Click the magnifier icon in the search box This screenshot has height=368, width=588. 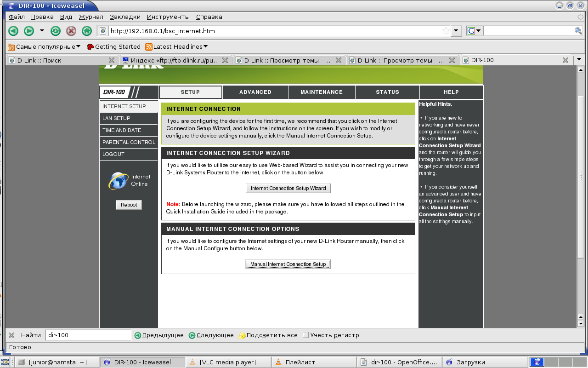click(578, 31)
